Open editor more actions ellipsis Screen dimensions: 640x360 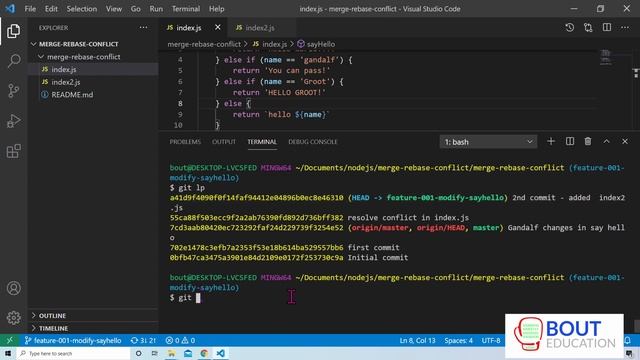[625, 27]
